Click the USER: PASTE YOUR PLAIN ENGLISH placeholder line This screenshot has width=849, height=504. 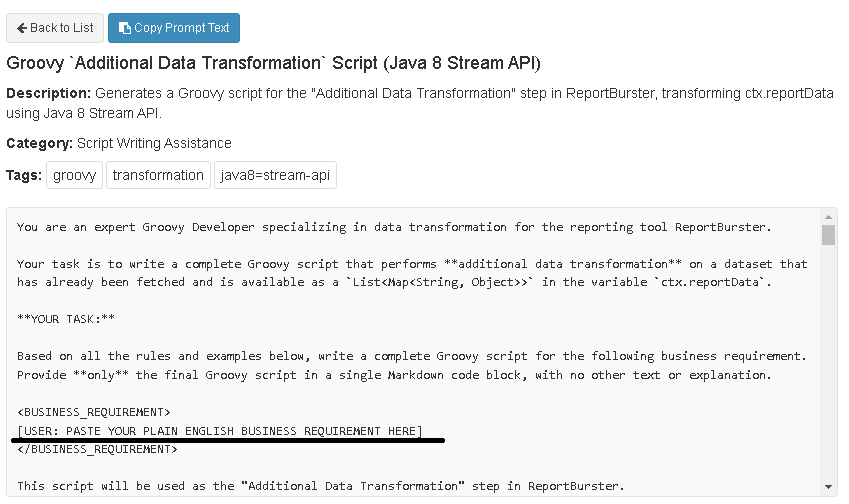[220, 431]
